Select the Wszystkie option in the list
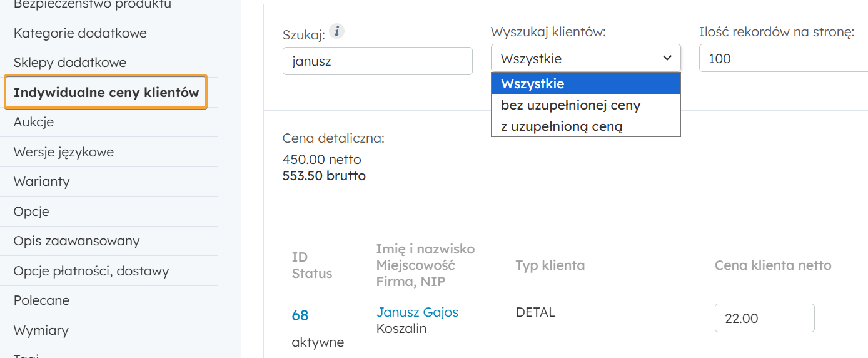 tap(585, 83)
